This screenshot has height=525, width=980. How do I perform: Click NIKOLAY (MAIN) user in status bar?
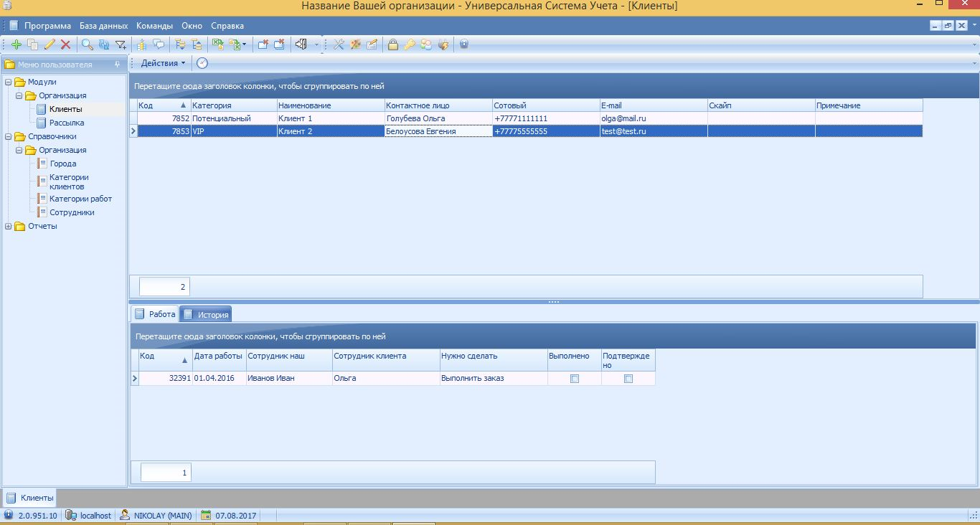[x=156, y=516]
